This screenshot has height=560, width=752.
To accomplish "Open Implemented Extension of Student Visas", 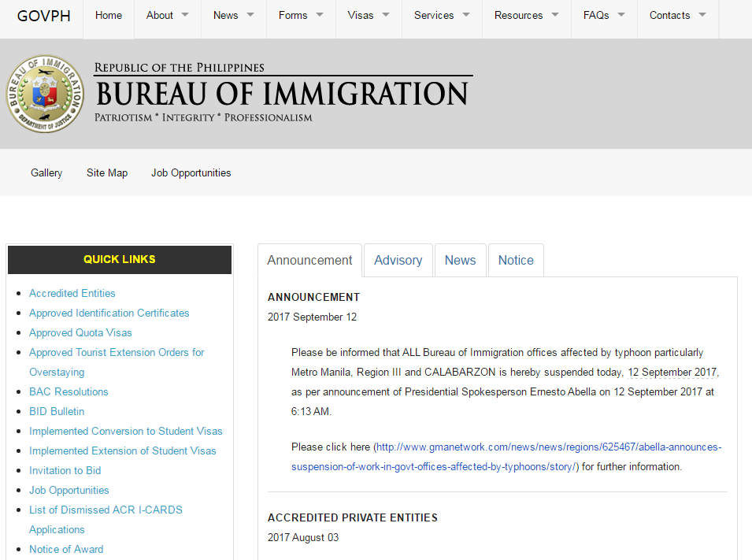I will click(122, 451).
